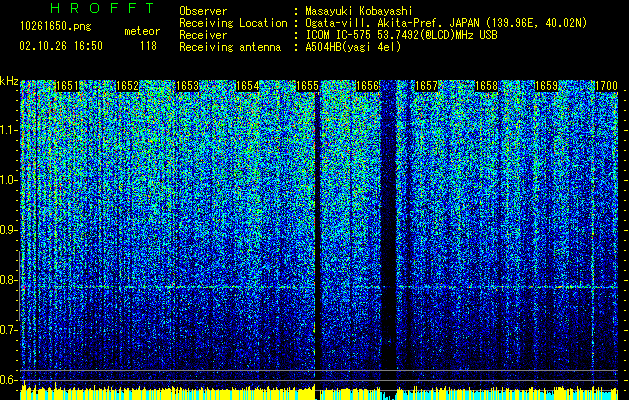Click the Ogata-vill. Akita-Pref. JAPAN location text
629x400 pixels.
pyautogui.click(x=446, y=23)
